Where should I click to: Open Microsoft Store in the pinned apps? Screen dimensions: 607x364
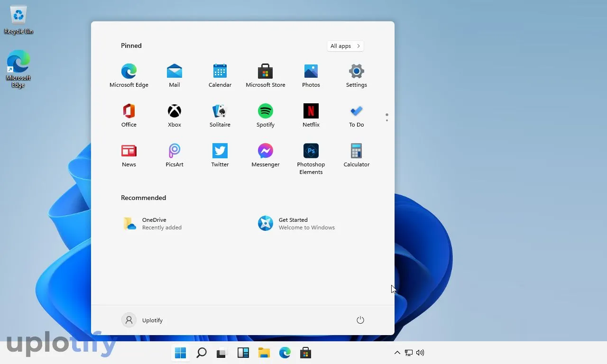[x=266, y=76]
